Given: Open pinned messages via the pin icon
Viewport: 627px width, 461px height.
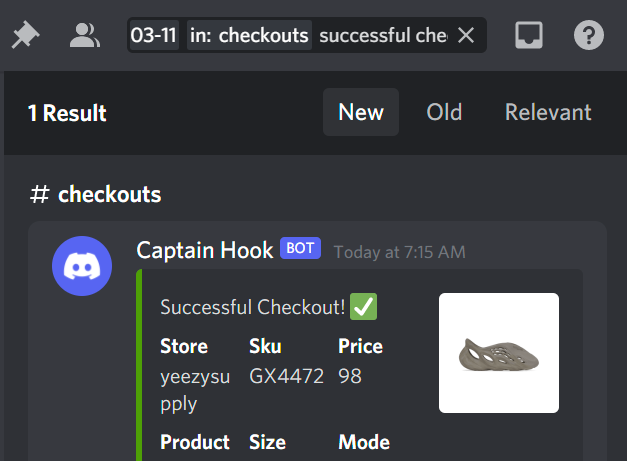Looking at the screenshot, I should (x=26, y=35).
